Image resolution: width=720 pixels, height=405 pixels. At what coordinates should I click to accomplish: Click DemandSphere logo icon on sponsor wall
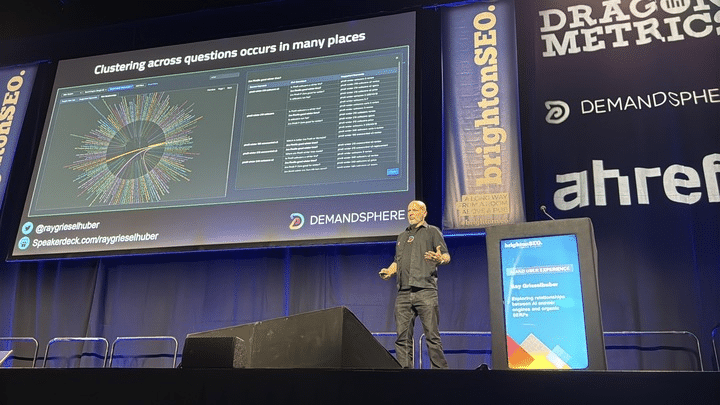pos(557,111)
